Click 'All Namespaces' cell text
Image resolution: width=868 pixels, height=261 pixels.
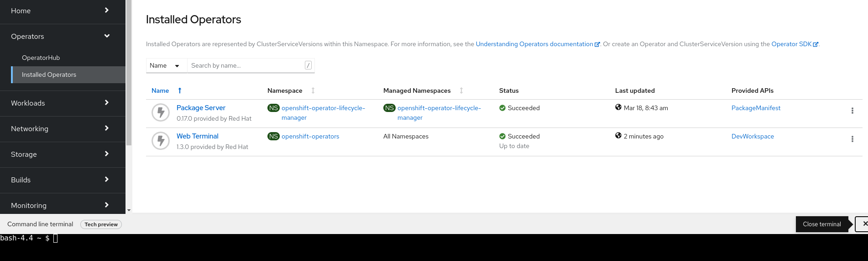[406, 136]
